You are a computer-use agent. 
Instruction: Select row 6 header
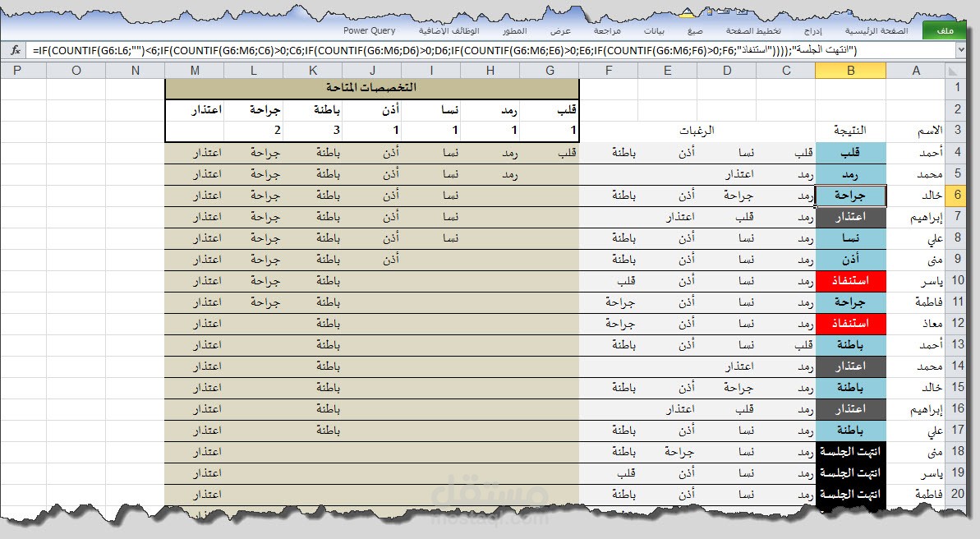tap(957, 195)
